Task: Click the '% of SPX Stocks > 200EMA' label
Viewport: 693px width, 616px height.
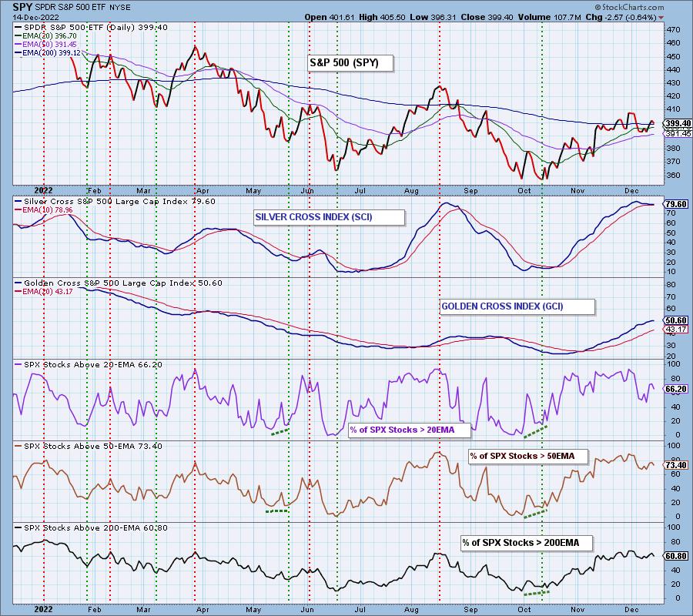Action: [x=527, y=543]
